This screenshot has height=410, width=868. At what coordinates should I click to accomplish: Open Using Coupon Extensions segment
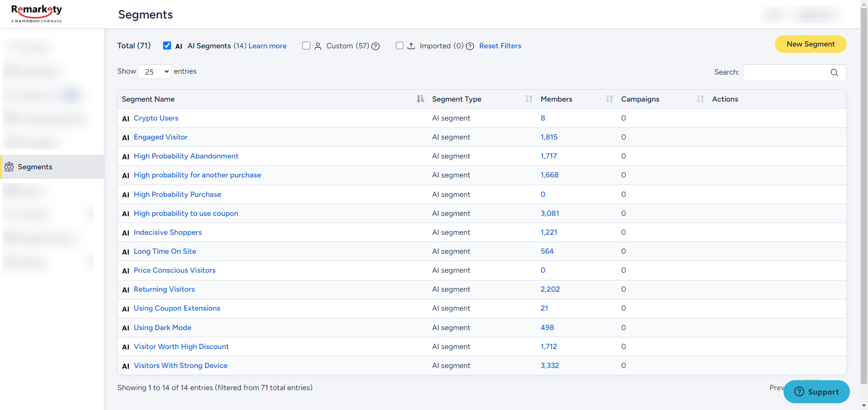(177, 308)
